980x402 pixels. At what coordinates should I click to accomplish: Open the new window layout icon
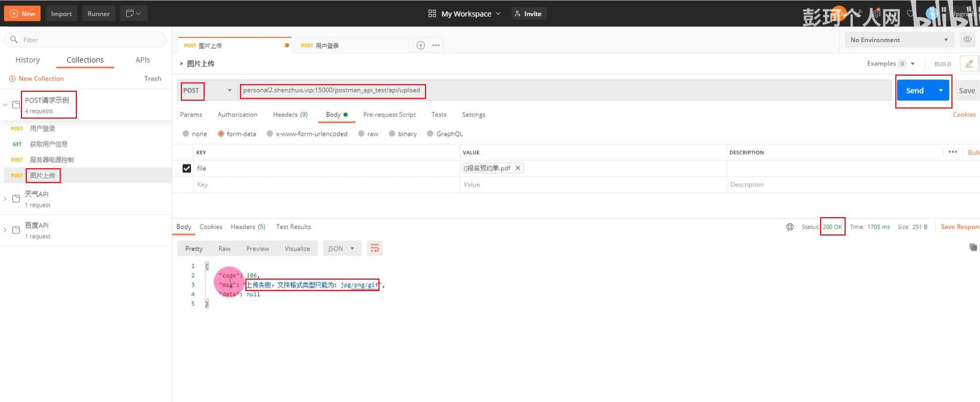pos(134,14)
